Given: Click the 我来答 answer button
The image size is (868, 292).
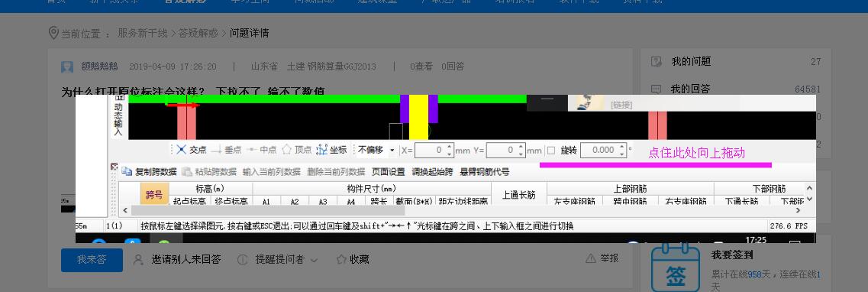Looking at the screenshot, I should 92,259.
